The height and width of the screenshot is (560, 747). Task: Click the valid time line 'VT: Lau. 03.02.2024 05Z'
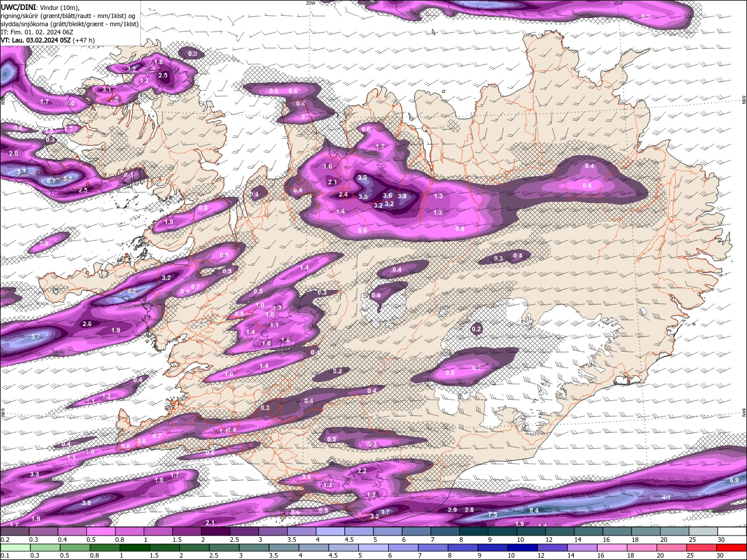pos(36,40)
